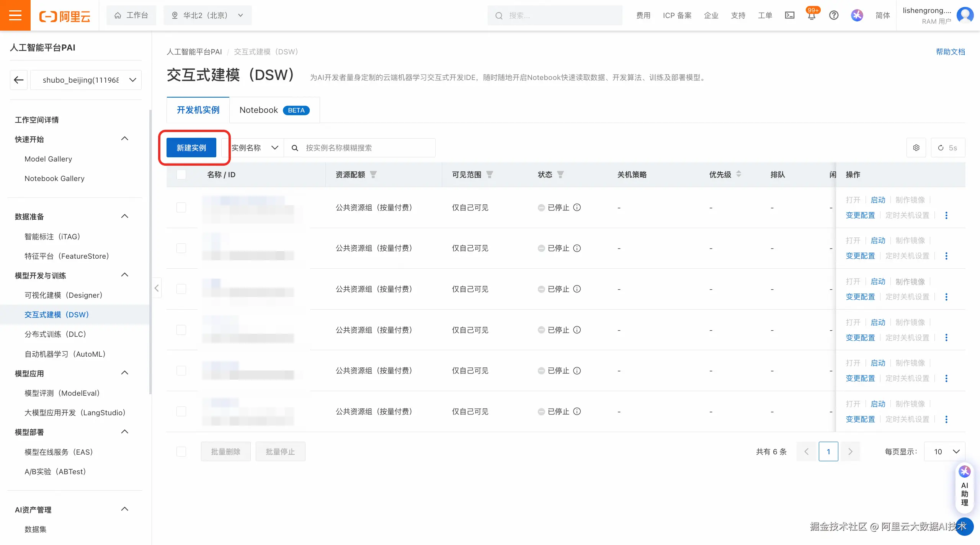Go back using the workspace arrow button
Screen dimensions: 980x545
[19, 80]
